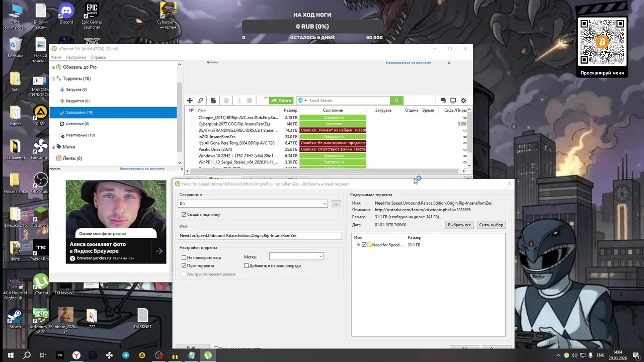Open Epic Games Launcher desktop shortcut
The image size is (644, 362).
(x=92, y=15)
